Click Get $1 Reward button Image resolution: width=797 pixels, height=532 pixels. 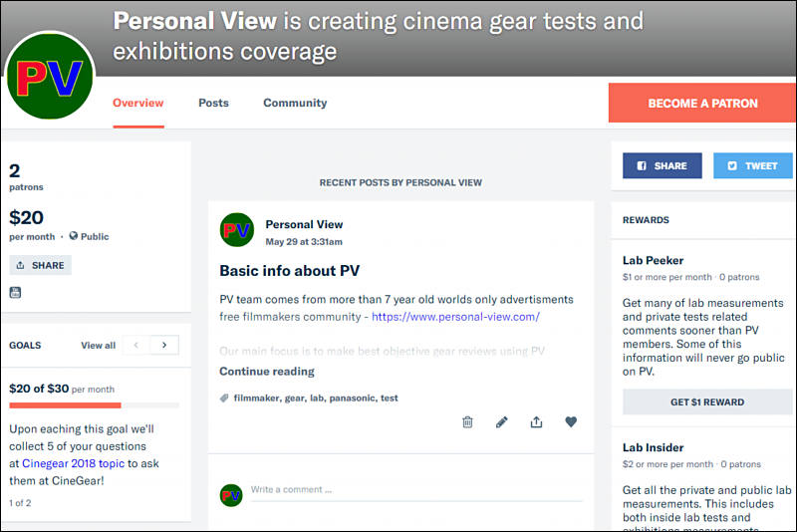(707, 401)
